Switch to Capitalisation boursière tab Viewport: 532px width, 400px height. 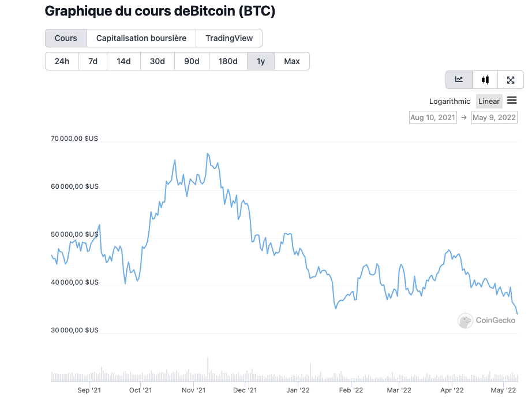(141, 38)
